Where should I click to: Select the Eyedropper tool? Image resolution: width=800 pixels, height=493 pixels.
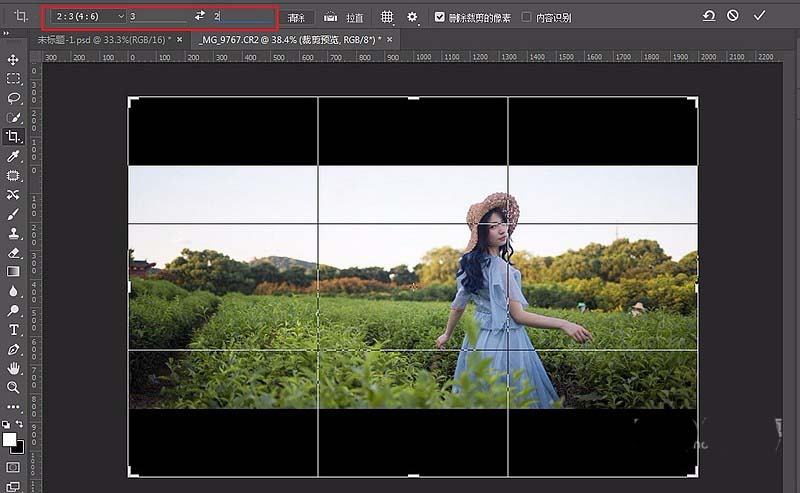click(13, 157)
